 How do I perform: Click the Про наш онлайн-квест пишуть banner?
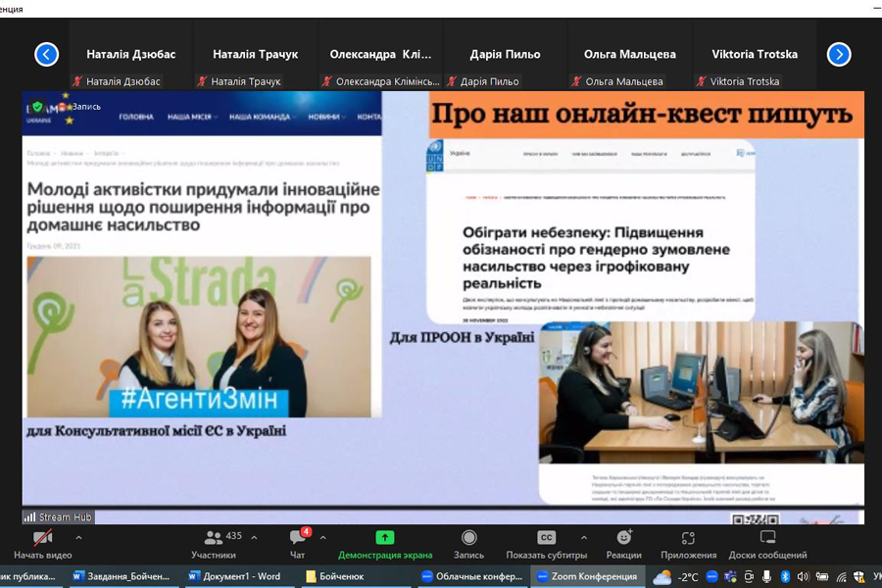(x=646, y=115)
